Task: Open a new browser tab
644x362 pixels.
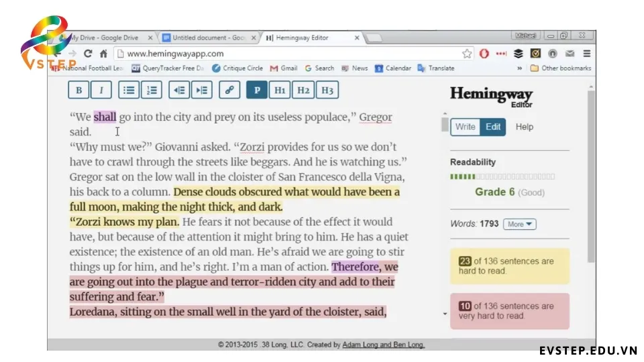Action: click(x=374, y=38)
